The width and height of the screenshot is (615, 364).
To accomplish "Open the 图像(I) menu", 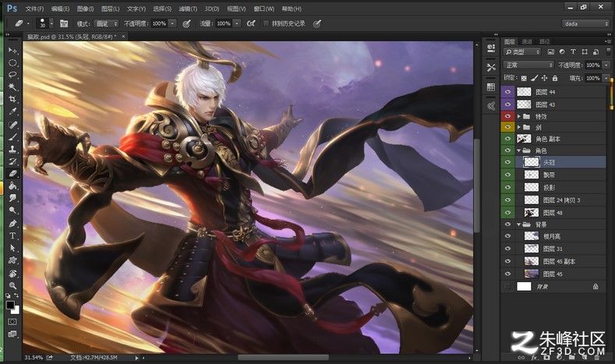I will [x=85, y=9].
